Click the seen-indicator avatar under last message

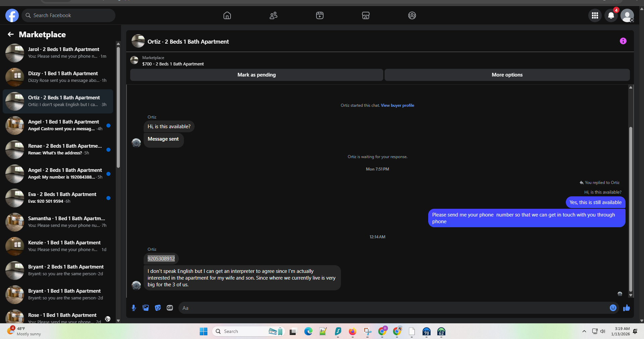point(620,294)
